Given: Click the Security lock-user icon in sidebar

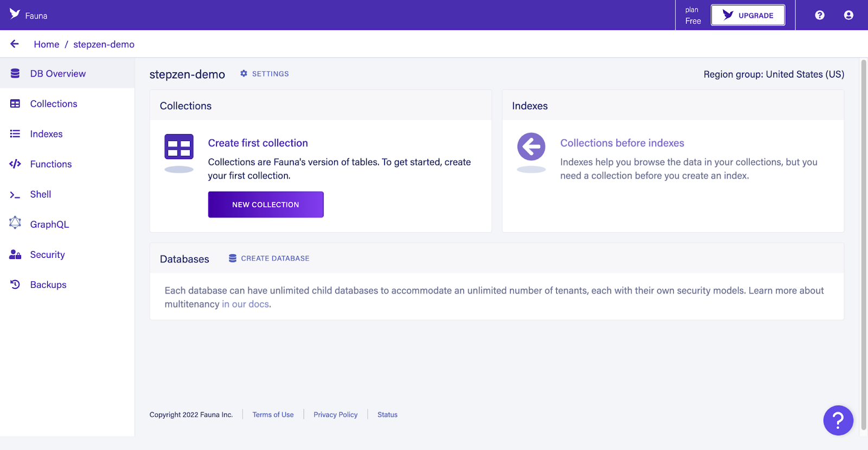Looking at the screenshot, I should [x=15, y=255].
